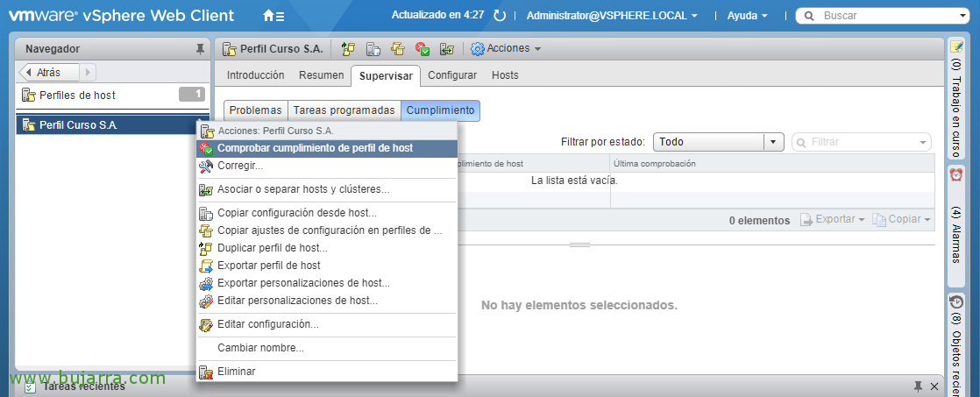Open the home menu icon
This screenshot has height=397, width=980.
[273, 16]
